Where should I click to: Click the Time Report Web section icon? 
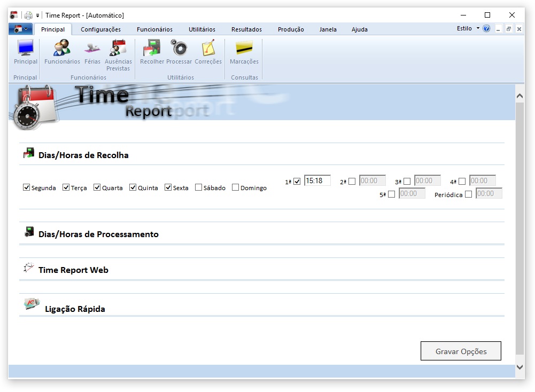click(x=29, y=268)
